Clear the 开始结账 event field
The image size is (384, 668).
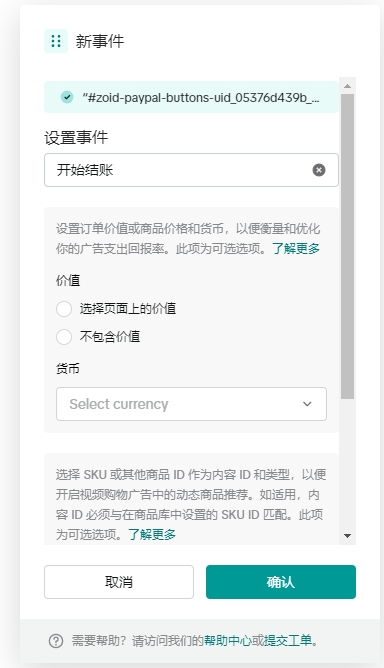pyautogui.click(x=319, y=170)
